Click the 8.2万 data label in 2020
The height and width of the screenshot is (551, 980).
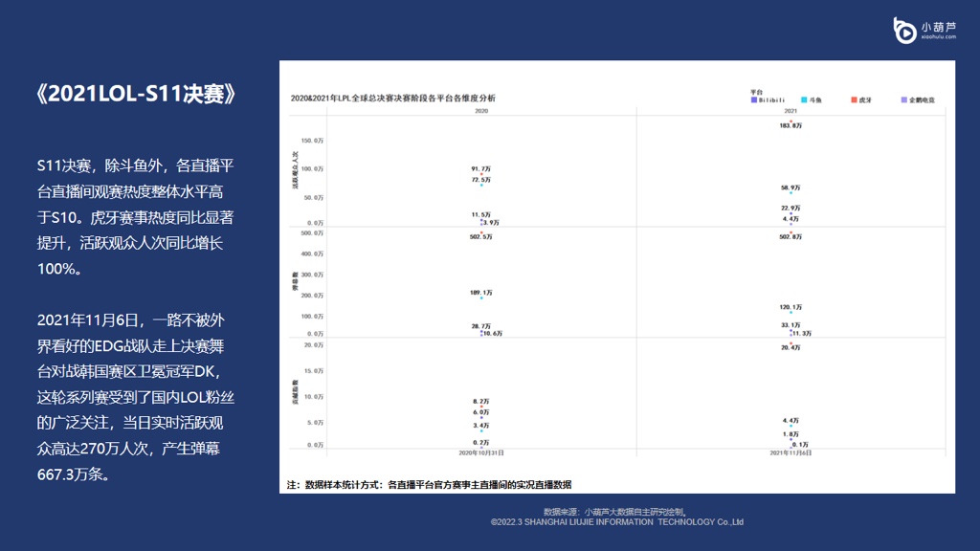(x=481, y=401)
